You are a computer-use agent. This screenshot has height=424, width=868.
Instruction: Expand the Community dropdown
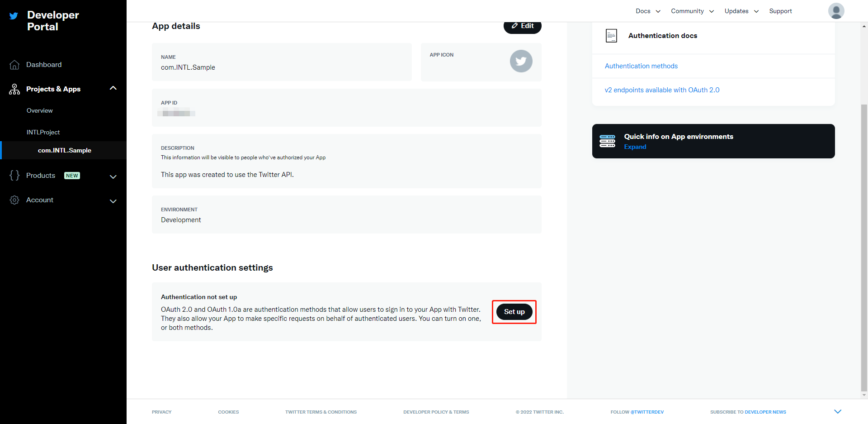coord(691,11)
